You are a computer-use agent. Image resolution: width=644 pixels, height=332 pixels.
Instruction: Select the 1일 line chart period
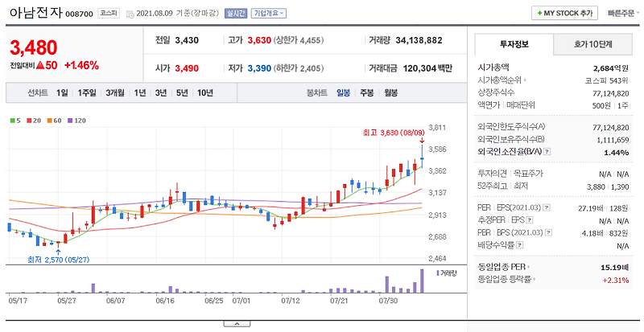click(62, 93)
